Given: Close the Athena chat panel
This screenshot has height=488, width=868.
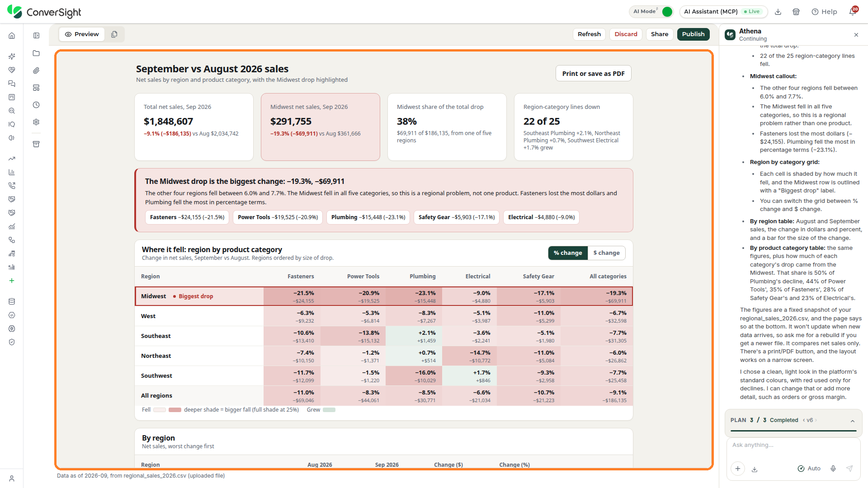Looking at the screenshot, I should pyautogui.click(x=856, y=35).
